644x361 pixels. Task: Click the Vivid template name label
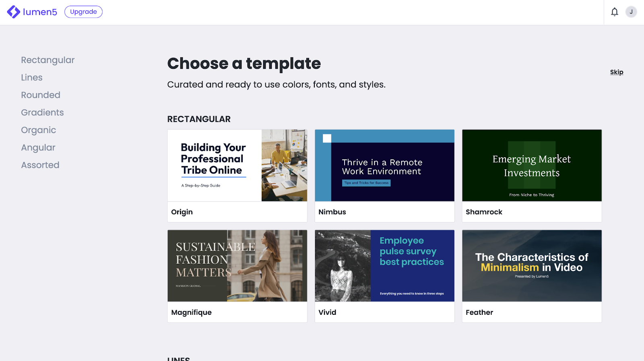327,312
